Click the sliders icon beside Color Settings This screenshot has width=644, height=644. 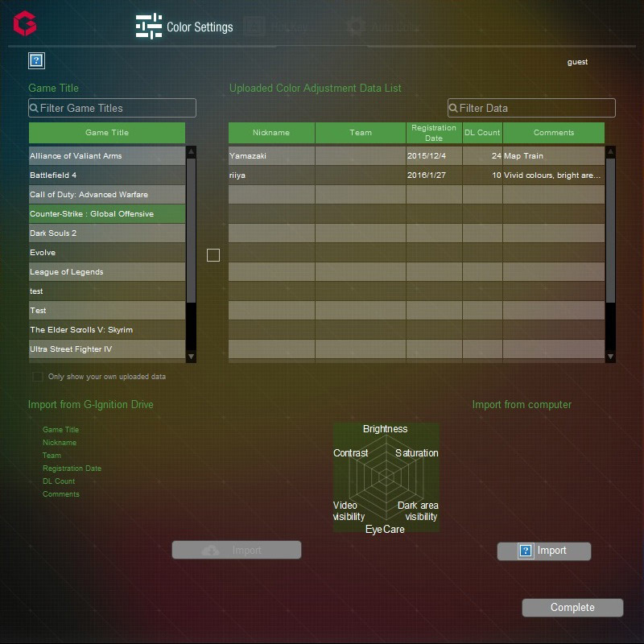(x=149, y=26)
